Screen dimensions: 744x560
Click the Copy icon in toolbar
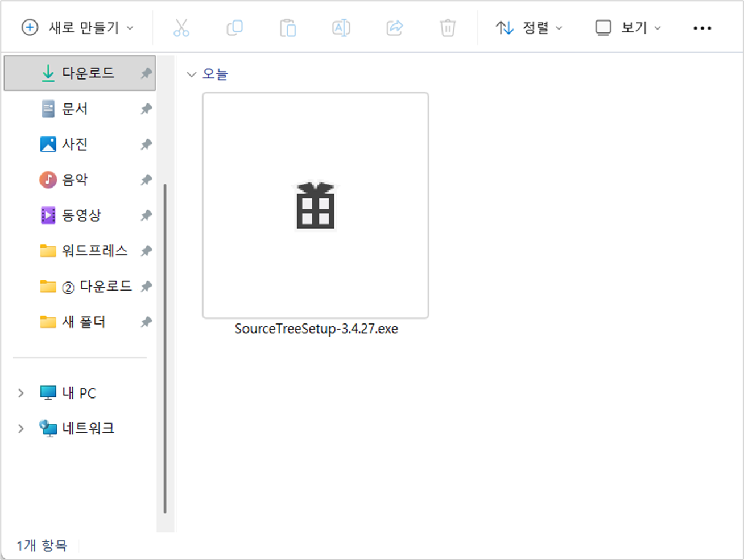[234, 27]
